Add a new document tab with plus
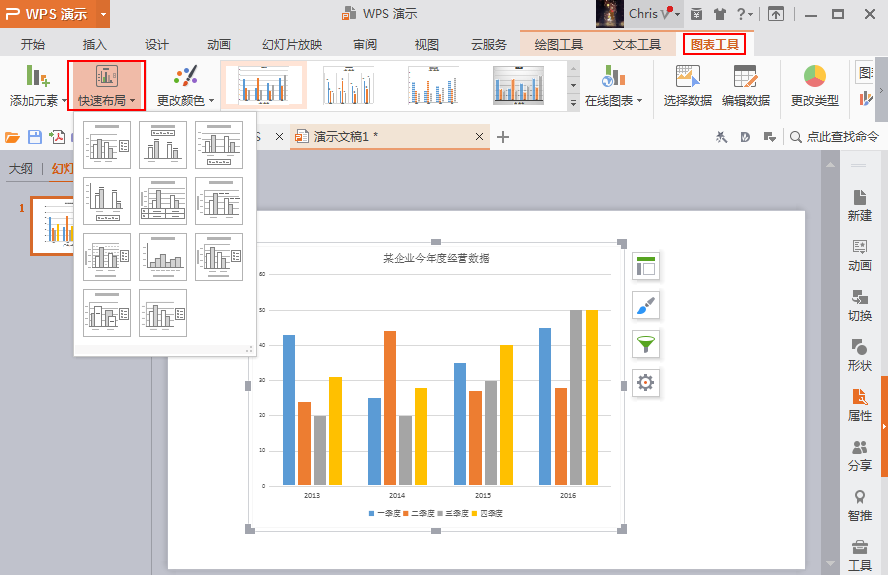Viewport: 888px width, 575px height. 502,137
